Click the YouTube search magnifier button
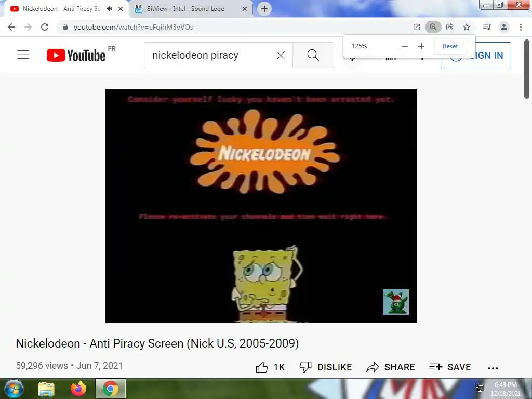532x399 pixels. click(x=313, y=55)
